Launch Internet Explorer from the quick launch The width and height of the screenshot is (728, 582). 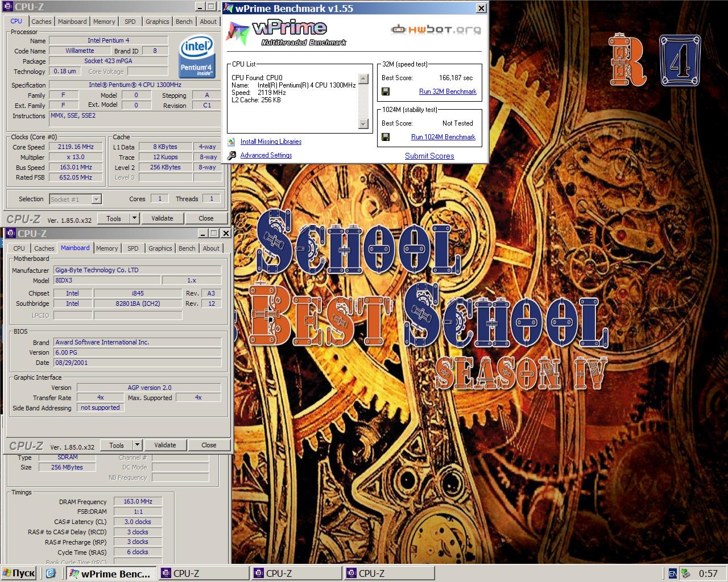(50, 573)
